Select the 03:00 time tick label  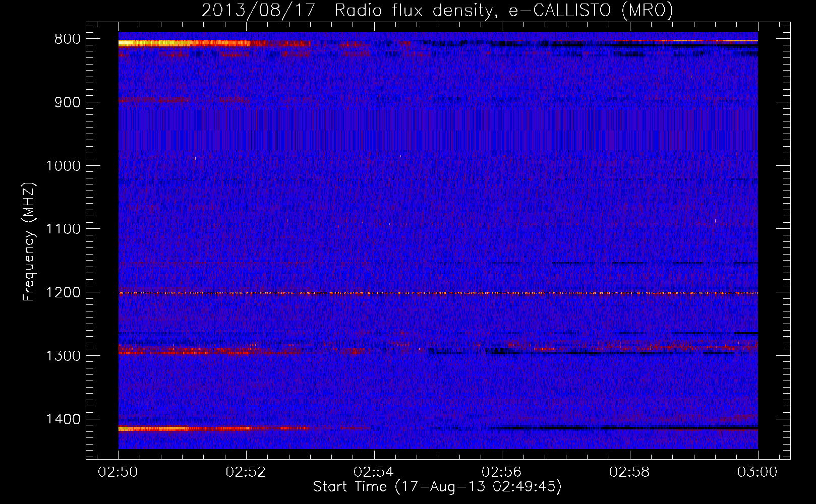pos(757,472)
